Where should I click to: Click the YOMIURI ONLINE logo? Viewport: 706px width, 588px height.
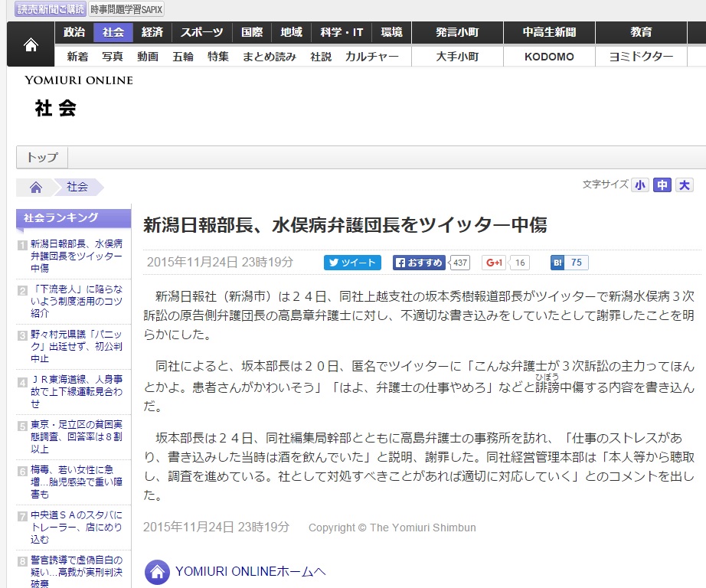[x=79, y=80]
